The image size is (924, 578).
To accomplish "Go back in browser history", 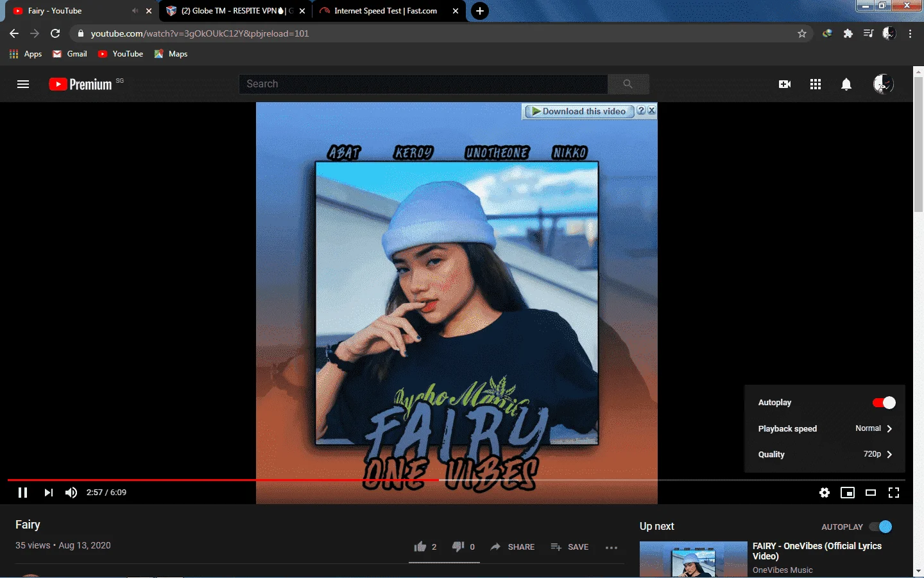I will tap(14, 33).
